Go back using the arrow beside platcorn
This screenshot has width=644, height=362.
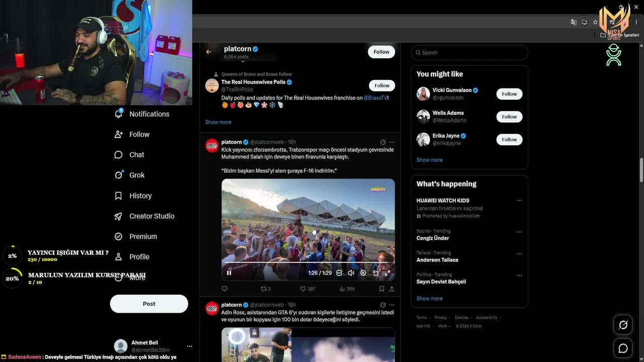209,52
